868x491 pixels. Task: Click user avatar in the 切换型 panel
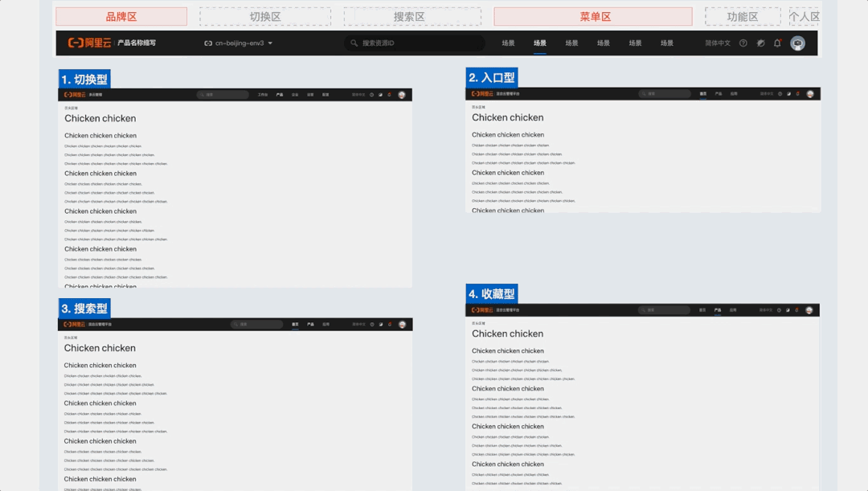[402, 95]
